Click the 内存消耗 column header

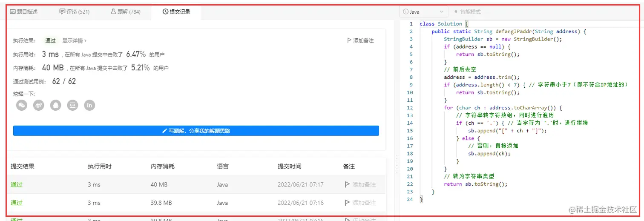(x=163, y=166)
